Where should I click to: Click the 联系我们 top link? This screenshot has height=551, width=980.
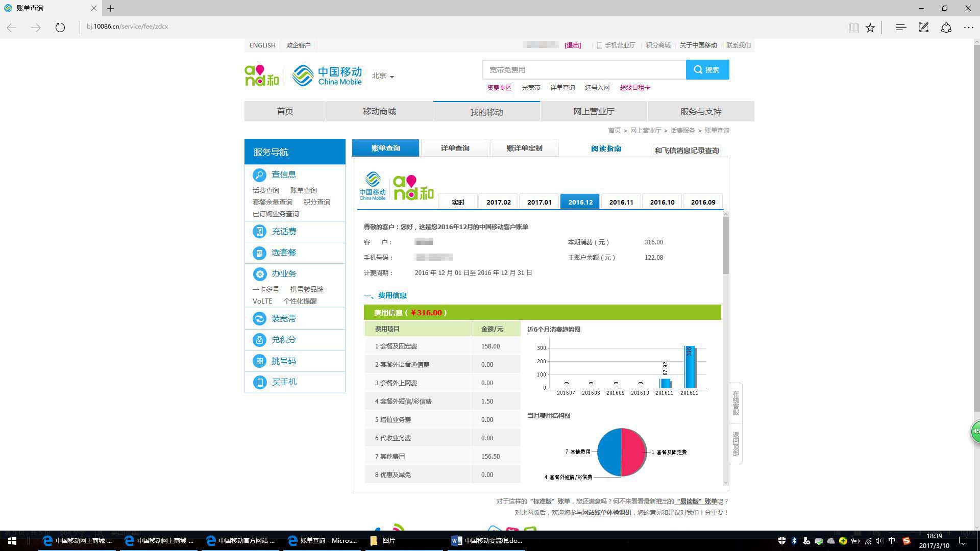739,45
